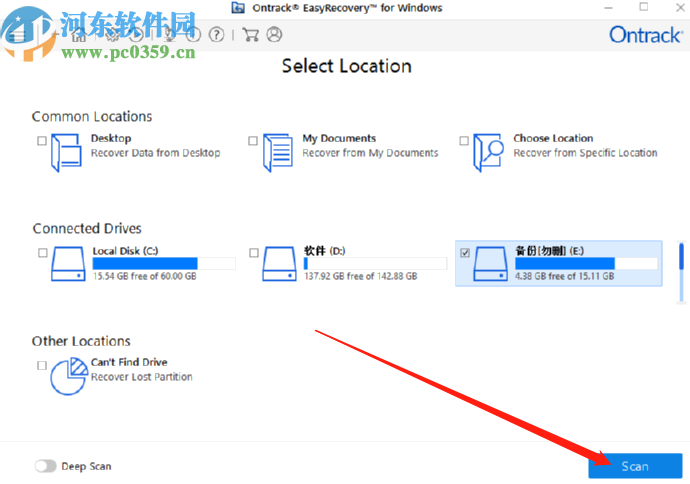The height and width of the screenshot is (484, 690).
Task: Open the shopping cart buy icon
Action: (x=251, y=34)
